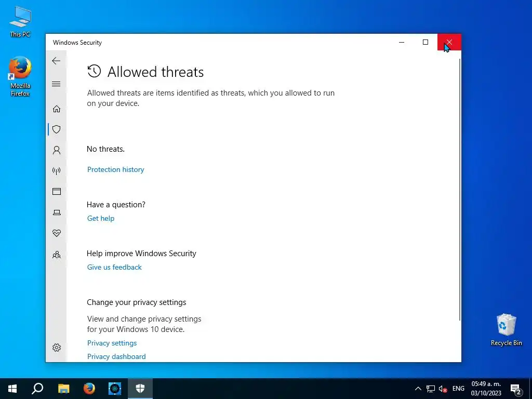This screenshot has height=399, width=532.
Task: Click Give us feedback link
Action: tap(114, 267)
